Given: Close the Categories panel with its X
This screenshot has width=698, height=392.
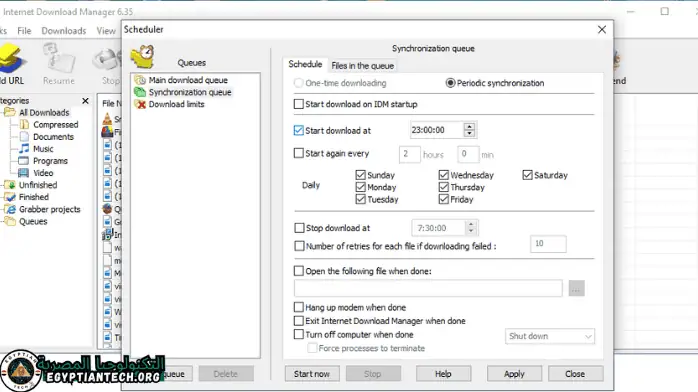Looking at the screenshot, I should pyautogui.click(x=85, y=101).
